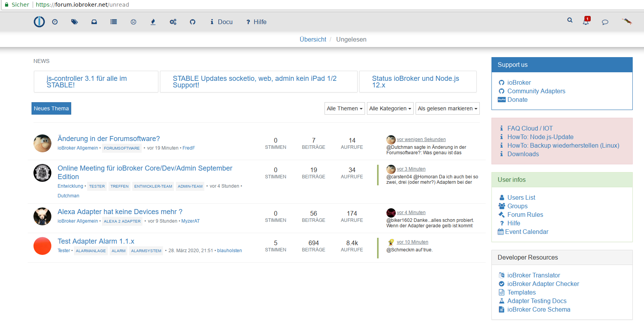644x326 pixels.
Task: Open the search magnifier icon
Action: pyautogui.click(x=570, y=20)
